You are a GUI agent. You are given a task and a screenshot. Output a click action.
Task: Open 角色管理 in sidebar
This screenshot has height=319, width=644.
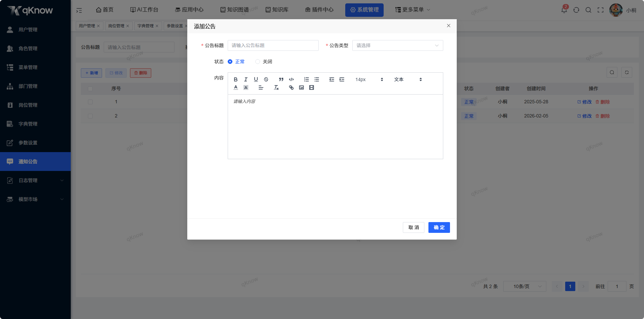35,48
